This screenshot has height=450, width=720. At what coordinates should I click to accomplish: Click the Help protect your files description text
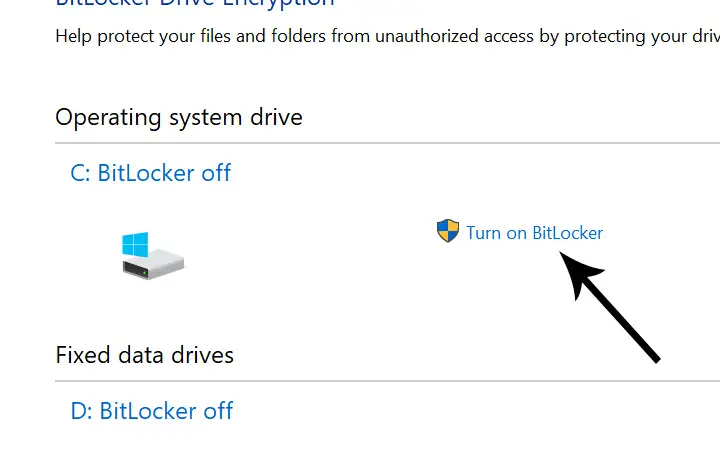[x=388, y=36]
